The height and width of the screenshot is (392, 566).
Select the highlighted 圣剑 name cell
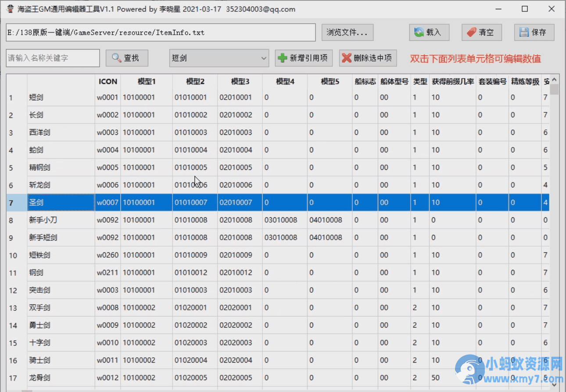pos(61,203)
